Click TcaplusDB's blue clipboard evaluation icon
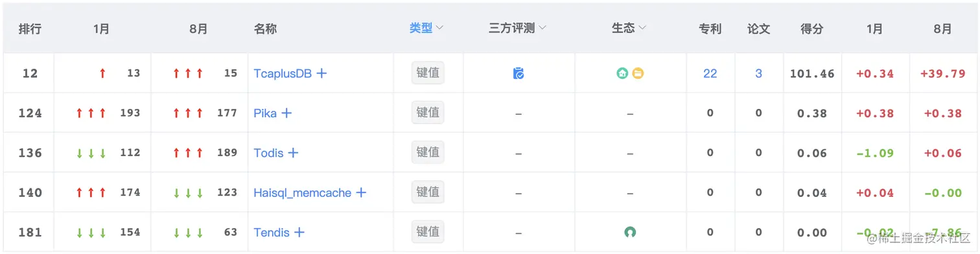The image size is (980, 254). tap(519, 73)
